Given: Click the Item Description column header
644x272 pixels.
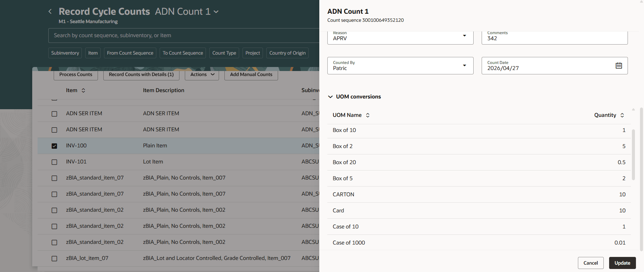Looking at the screenshot, I should tap(164, 90).
